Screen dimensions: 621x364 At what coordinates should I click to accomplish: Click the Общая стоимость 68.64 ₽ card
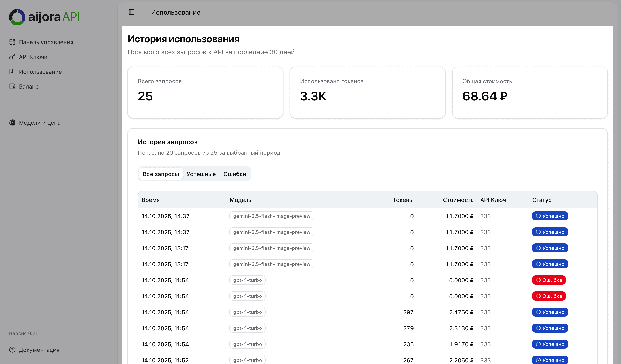pos(529,92)
